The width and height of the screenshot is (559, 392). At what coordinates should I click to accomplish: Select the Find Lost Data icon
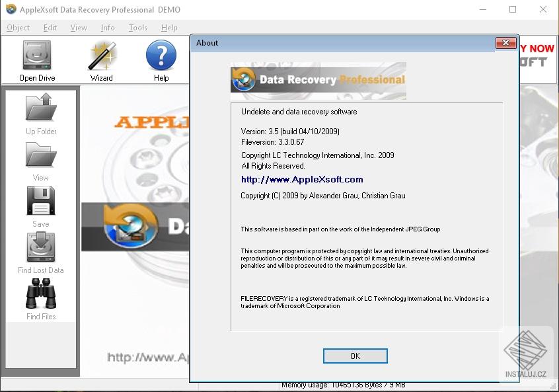[x=41, y=253]
